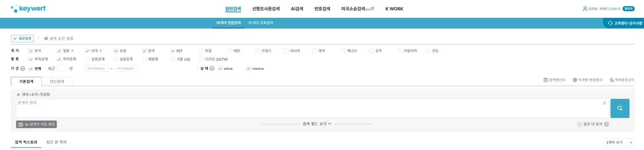Open the 미국소송검색 Beta menu
644x150 pixels.
[358, 9]
